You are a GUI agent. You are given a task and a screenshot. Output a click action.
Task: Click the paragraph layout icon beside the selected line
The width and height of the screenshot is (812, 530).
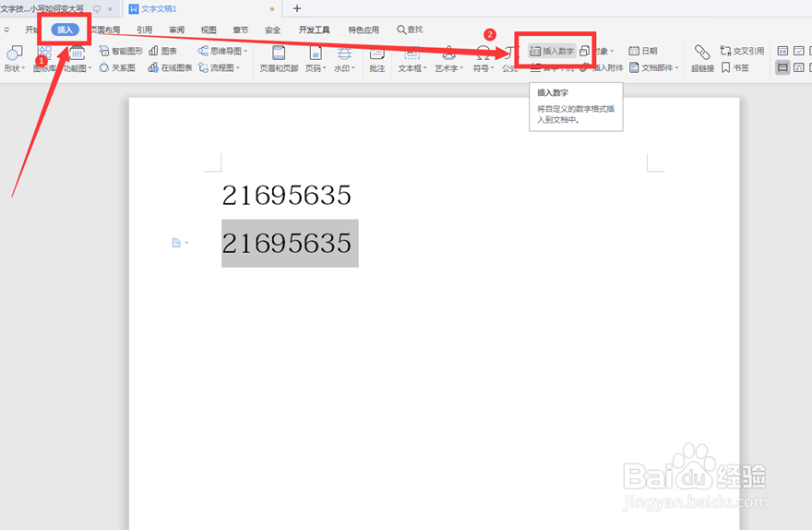(176, 243)
